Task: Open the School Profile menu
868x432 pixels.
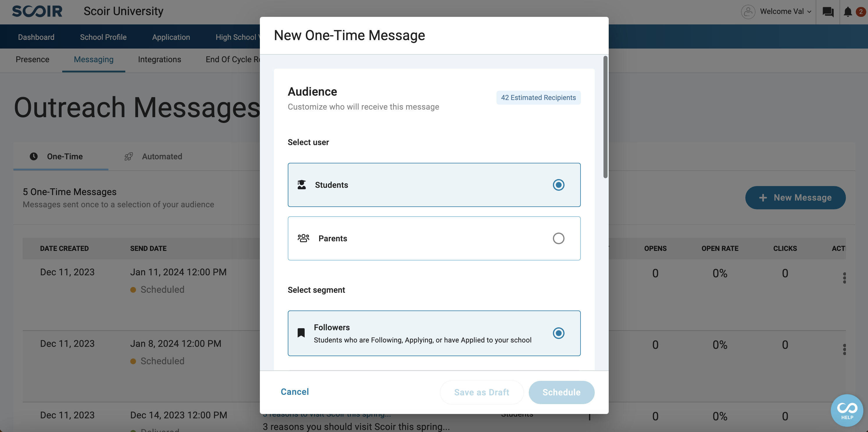Action: click(x=103, y=37)
